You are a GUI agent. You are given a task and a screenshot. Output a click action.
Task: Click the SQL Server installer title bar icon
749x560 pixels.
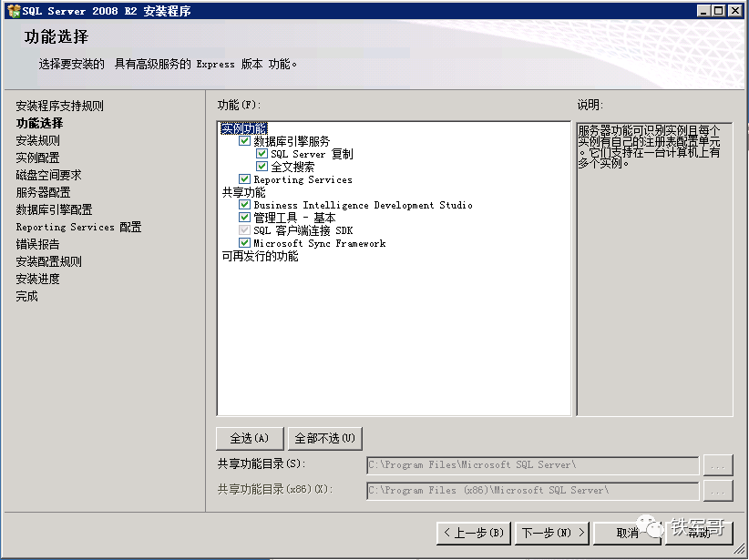point(13,10)
